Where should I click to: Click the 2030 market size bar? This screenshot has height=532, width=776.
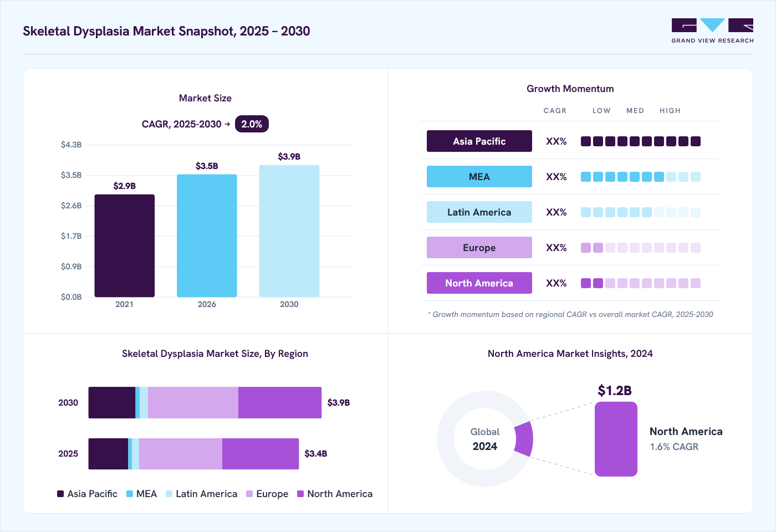coord(289,231)
